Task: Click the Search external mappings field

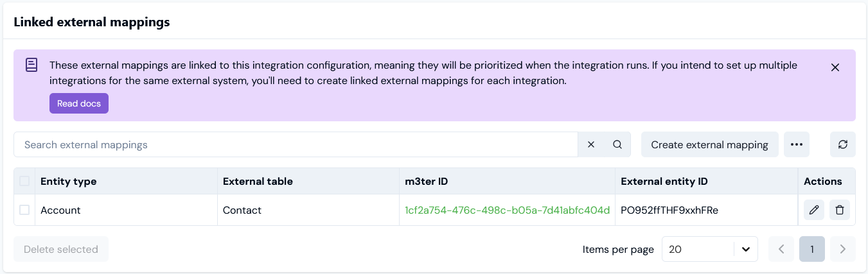Action: tap(296, 144)
